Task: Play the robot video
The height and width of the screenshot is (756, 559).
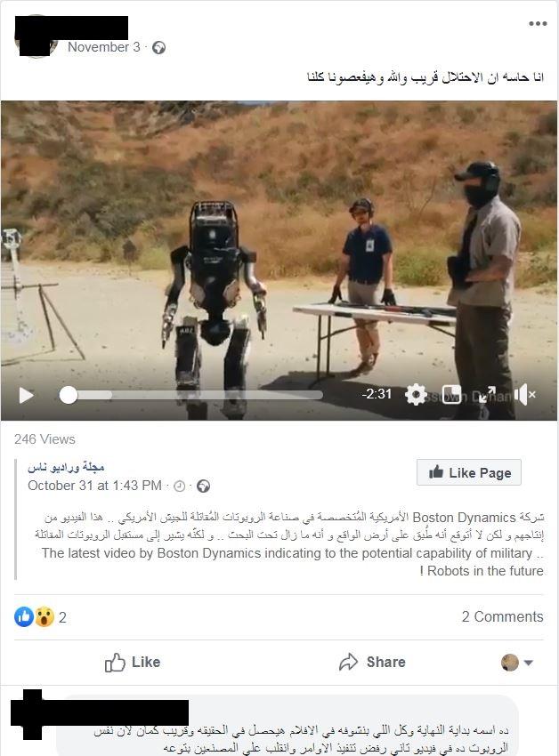Action: (x=26, y=396)
